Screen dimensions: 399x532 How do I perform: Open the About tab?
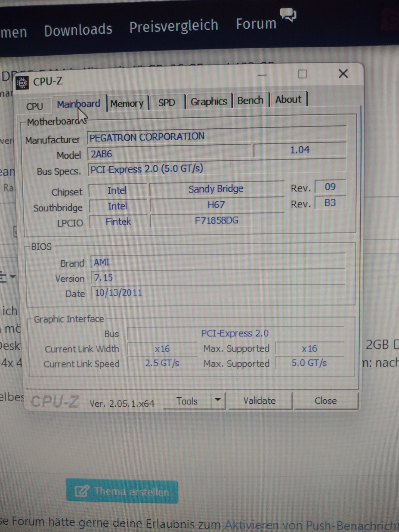click(288, 99)
